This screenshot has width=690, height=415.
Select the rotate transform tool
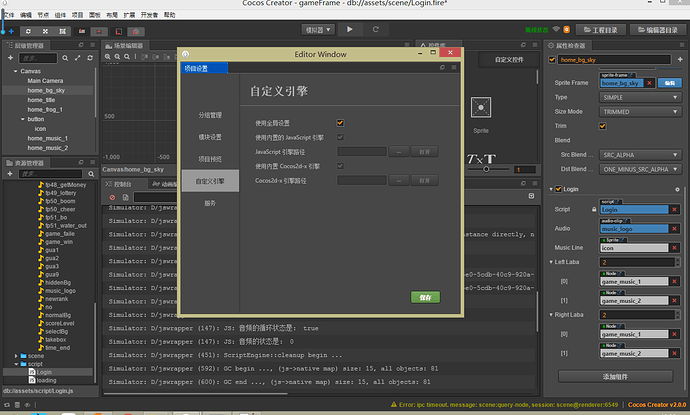coord(28,31)
